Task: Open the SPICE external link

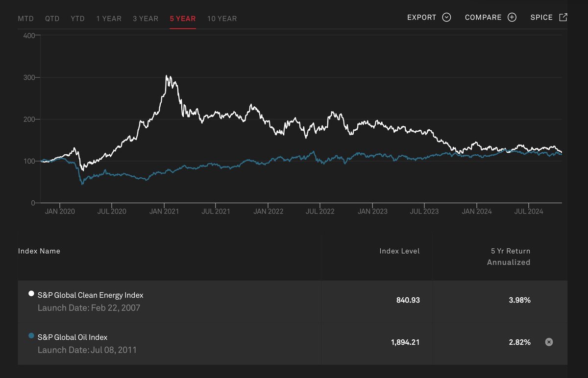Action: coord(549,18)
